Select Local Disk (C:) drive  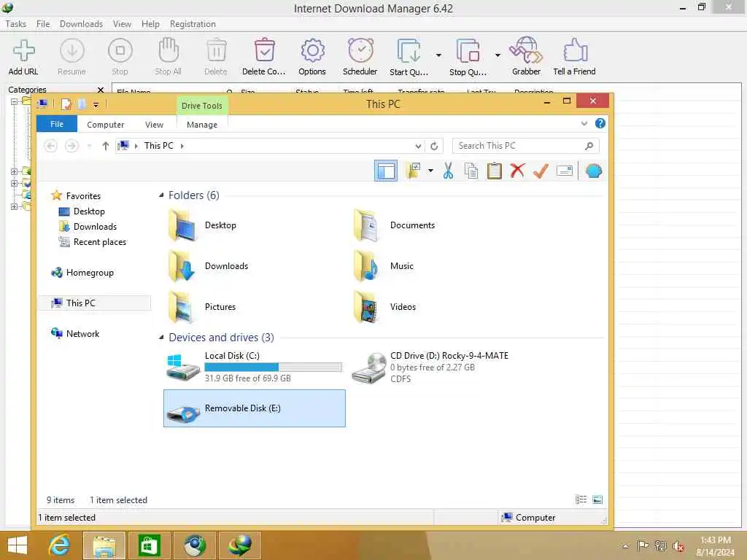255,367
